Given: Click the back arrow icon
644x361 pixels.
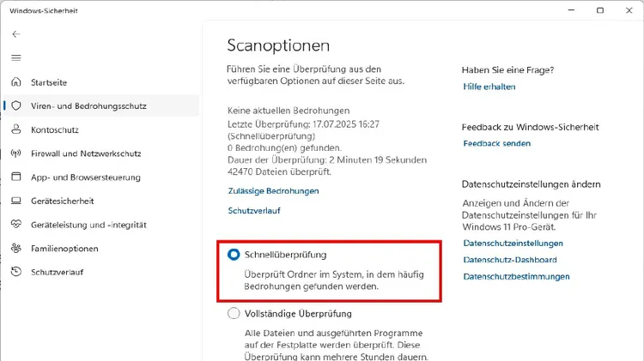Looking at the screenshot, I should (x=16, y=34).
